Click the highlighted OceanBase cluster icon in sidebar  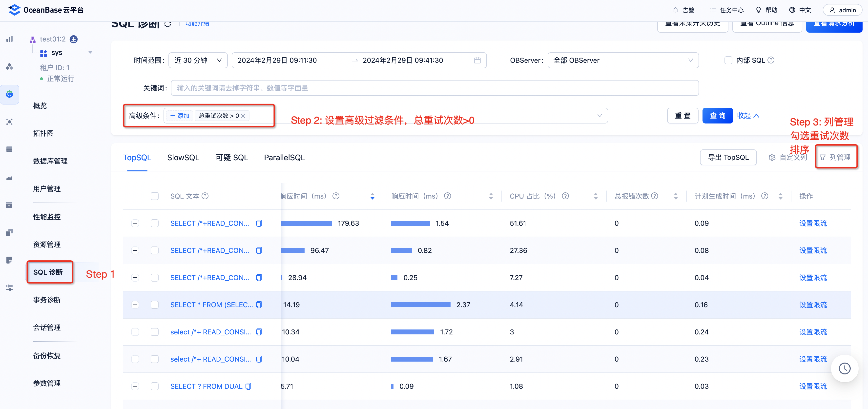coord(9,94)
